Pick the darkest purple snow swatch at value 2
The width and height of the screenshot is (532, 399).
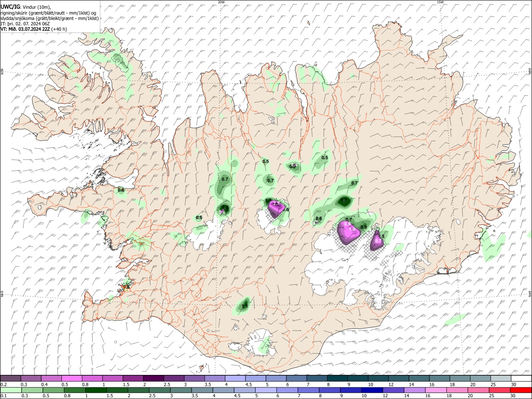(x=154, y=379)
